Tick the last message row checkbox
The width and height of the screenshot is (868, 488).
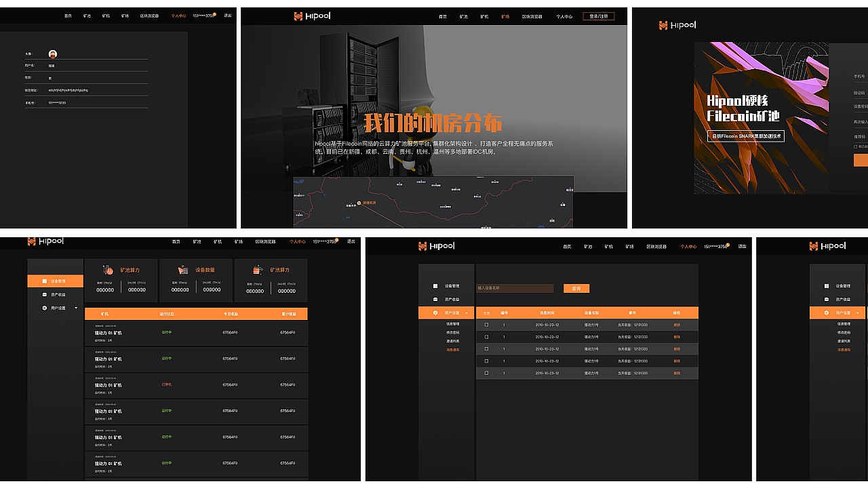click(x=486, y=373)
